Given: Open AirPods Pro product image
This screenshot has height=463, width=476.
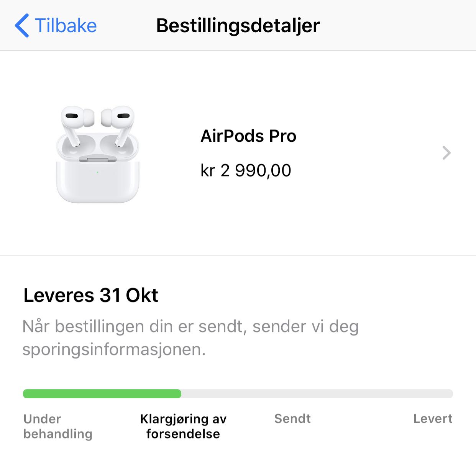Looking at the screenshot, I should click(x=98, y=155).
